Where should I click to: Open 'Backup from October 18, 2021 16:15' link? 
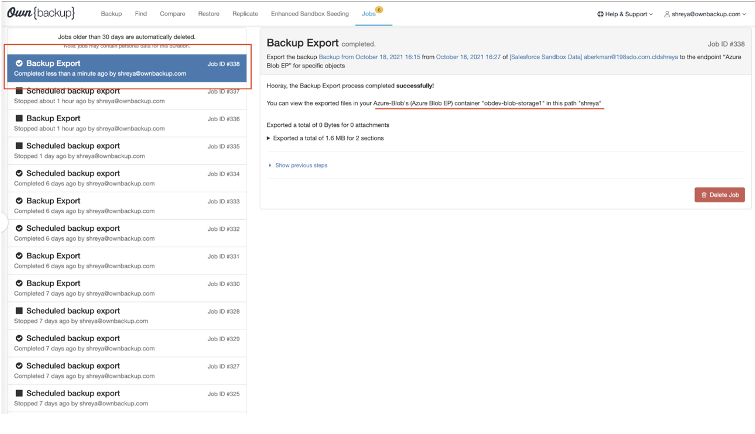pos(369,57)
